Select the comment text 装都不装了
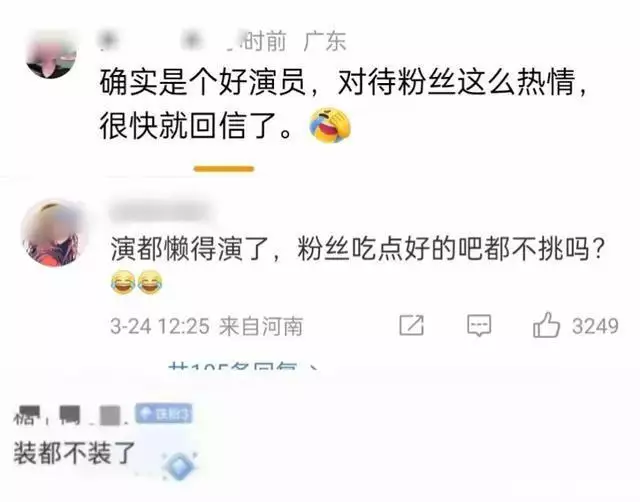640x502 pixels. (74, 453)
